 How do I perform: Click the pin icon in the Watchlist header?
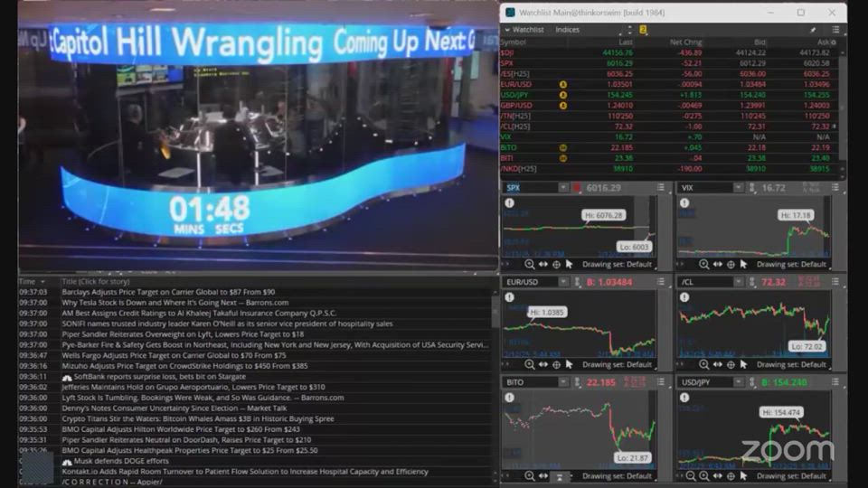(x=812, y=30)
